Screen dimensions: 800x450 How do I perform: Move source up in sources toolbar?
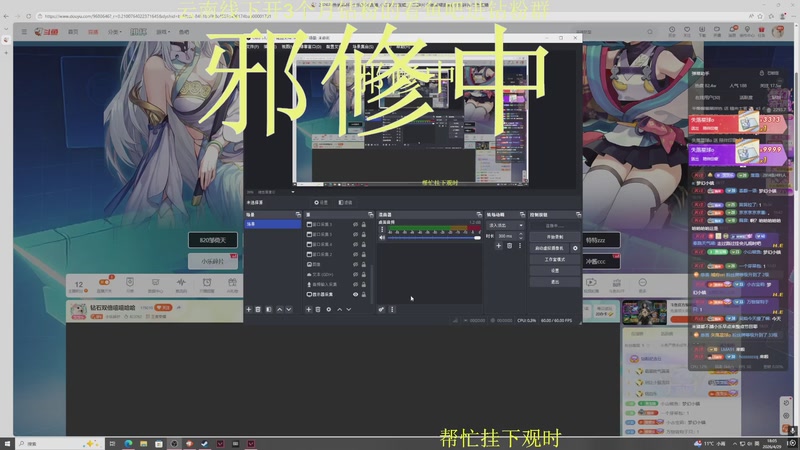(x=339, y=310)
